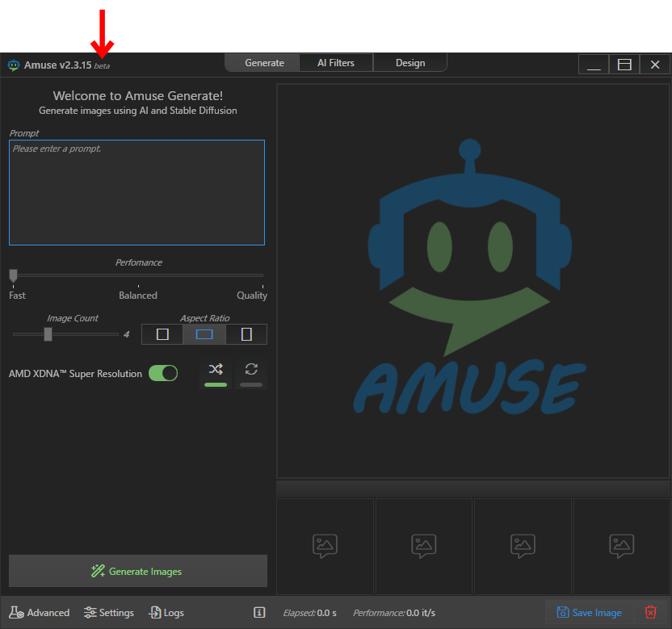Click the red delete image trash icon
This screenshot has height=629, width=672.
tap(651, 612)
